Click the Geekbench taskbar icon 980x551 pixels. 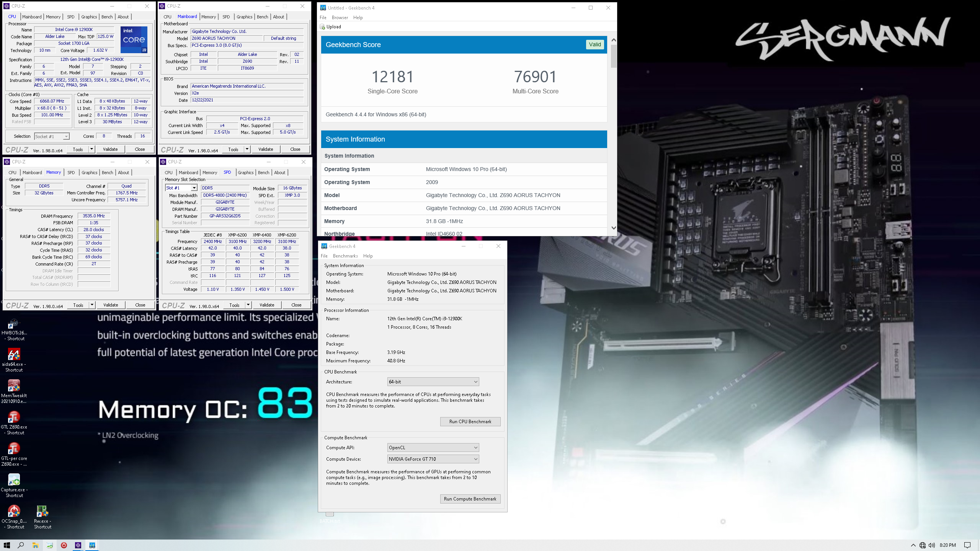tap(92, 545)
